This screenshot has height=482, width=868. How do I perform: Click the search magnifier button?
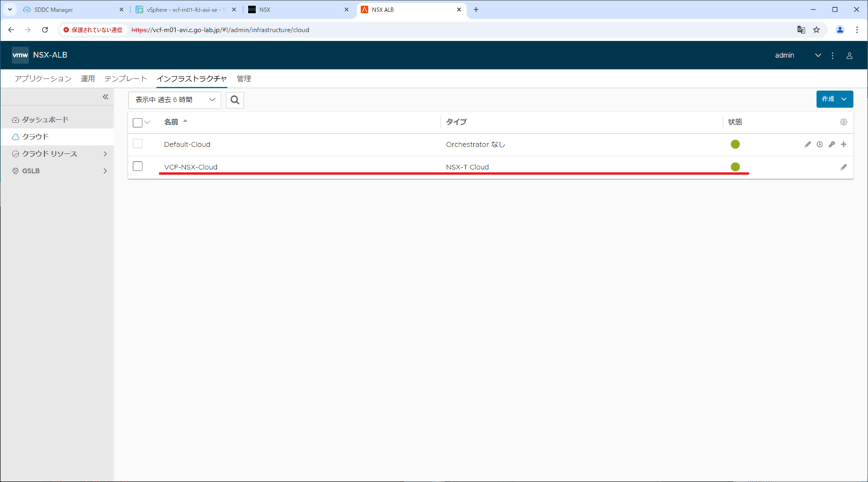pos(234,100)
